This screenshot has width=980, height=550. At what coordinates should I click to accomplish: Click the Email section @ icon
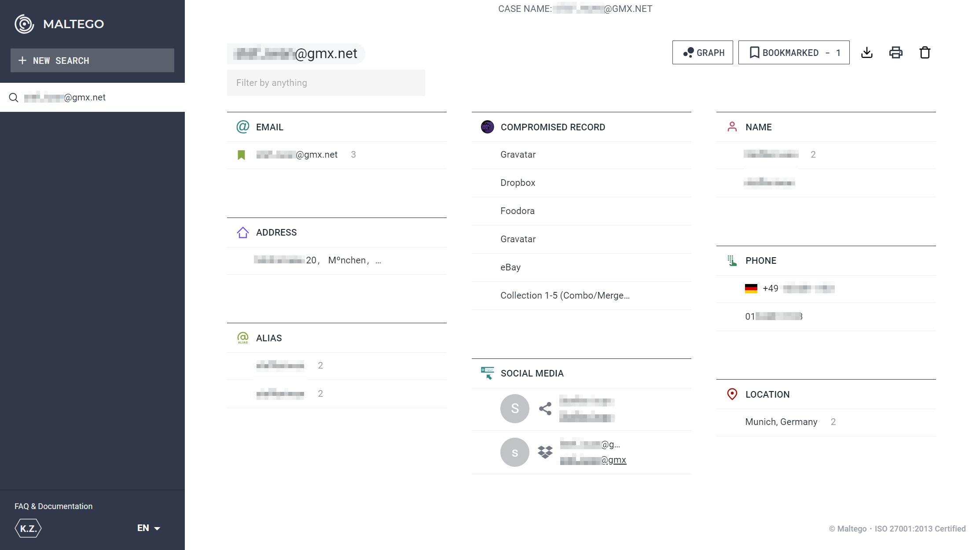point(243,127)
